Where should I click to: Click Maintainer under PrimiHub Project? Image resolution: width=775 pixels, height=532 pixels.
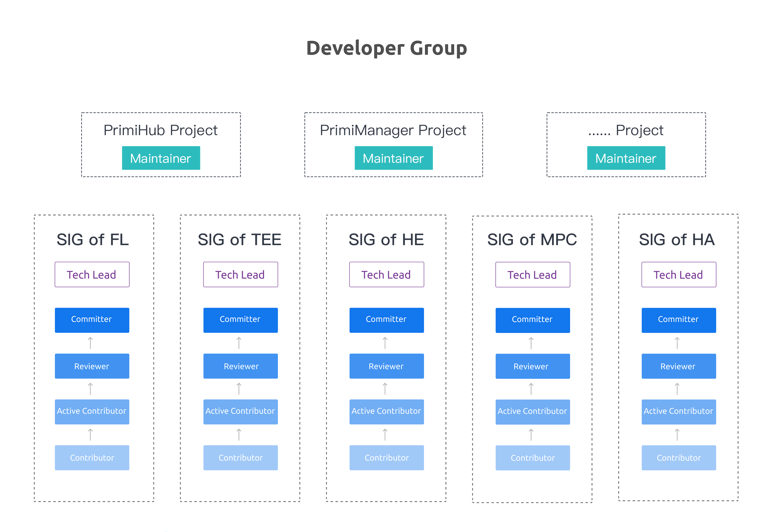point(161,158)
